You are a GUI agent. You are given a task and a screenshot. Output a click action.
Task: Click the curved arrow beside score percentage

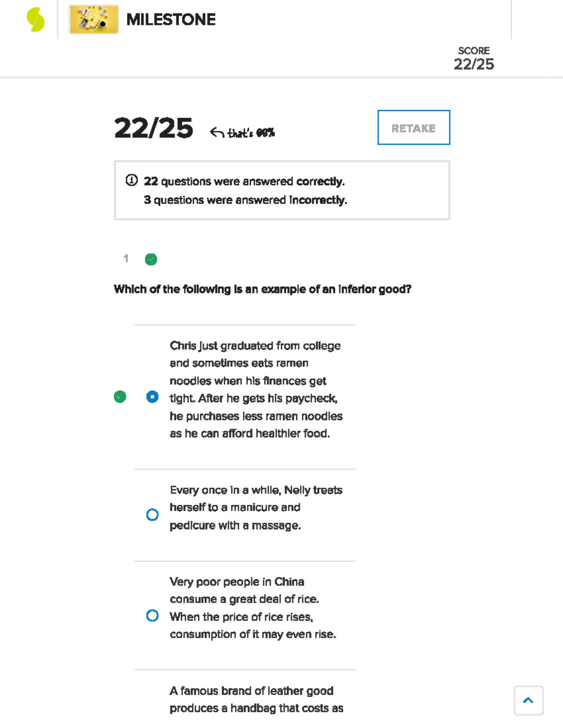coord(216,133)
